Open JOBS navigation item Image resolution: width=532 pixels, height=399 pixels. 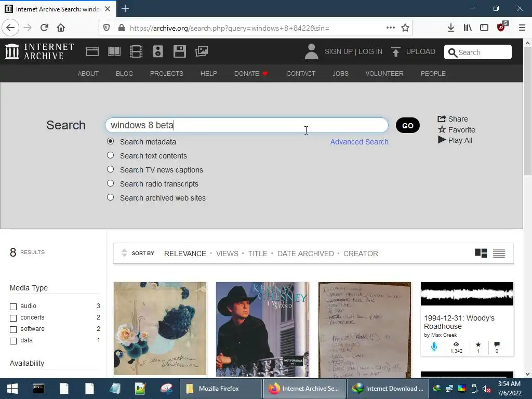[340, 74]
